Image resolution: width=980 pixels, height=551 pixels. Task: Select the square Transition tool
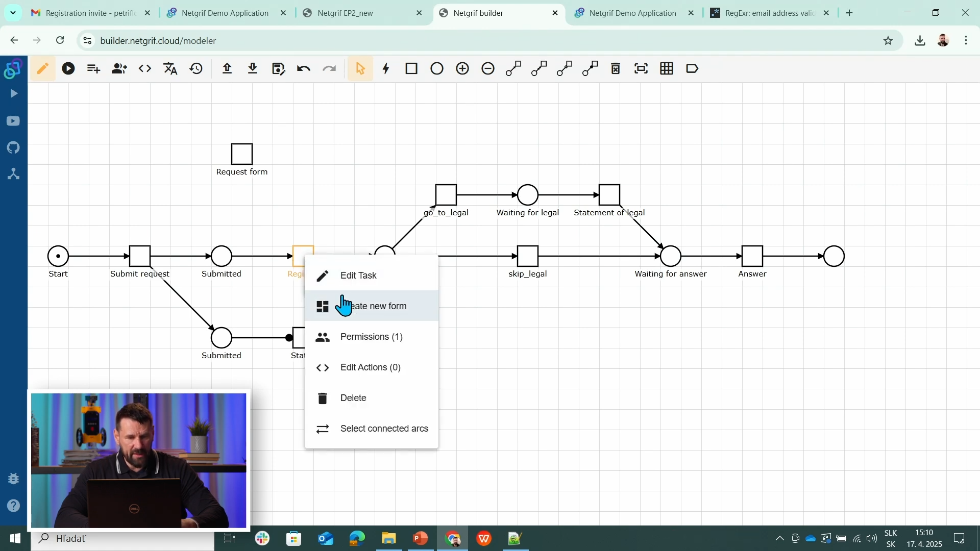[411, 68]
